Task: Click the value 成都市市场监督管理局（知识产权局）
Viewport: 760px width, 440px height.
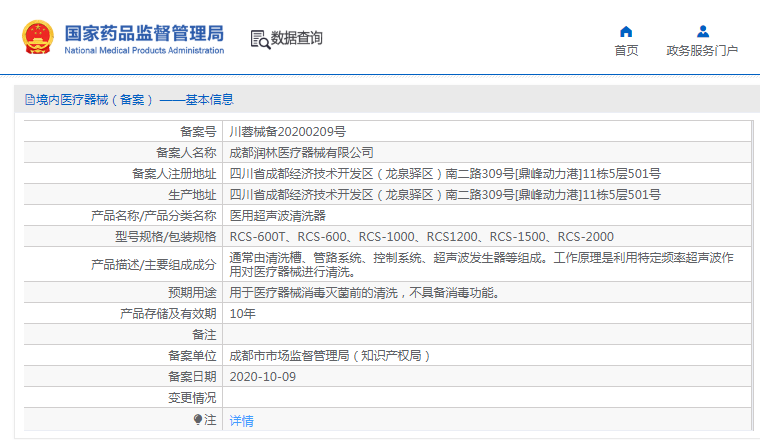Action: (x=330, y=356)
